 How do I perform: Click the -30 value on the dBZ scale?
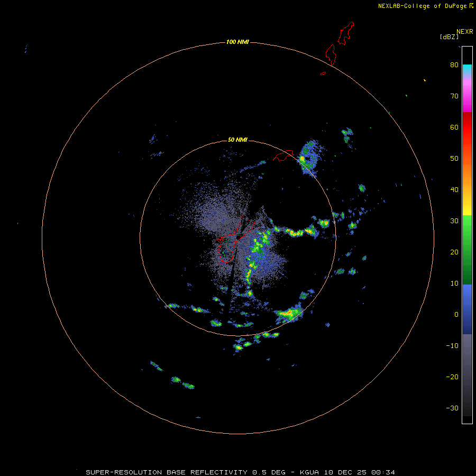pos(452,408)
